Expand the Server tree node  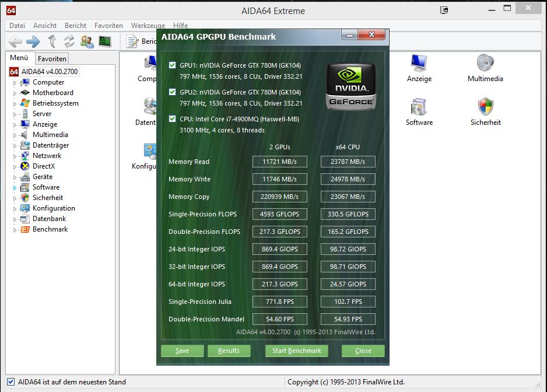click(x=15, y=114)
